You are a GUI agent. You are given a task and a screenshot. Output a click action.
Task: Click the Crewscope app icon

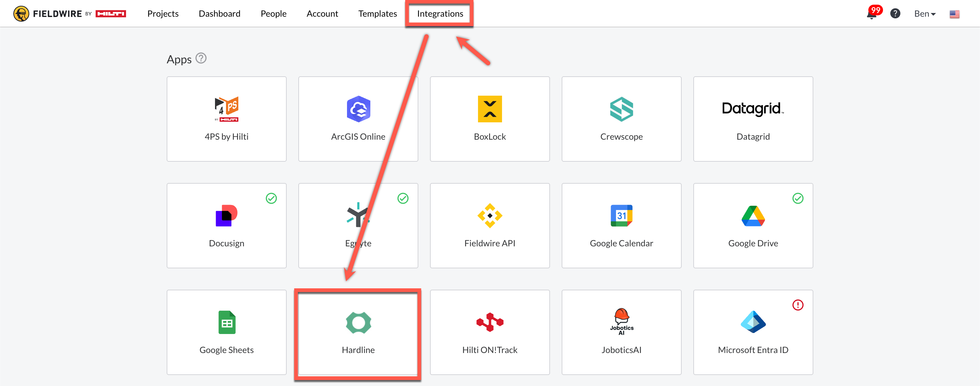[x=621, y=109]
